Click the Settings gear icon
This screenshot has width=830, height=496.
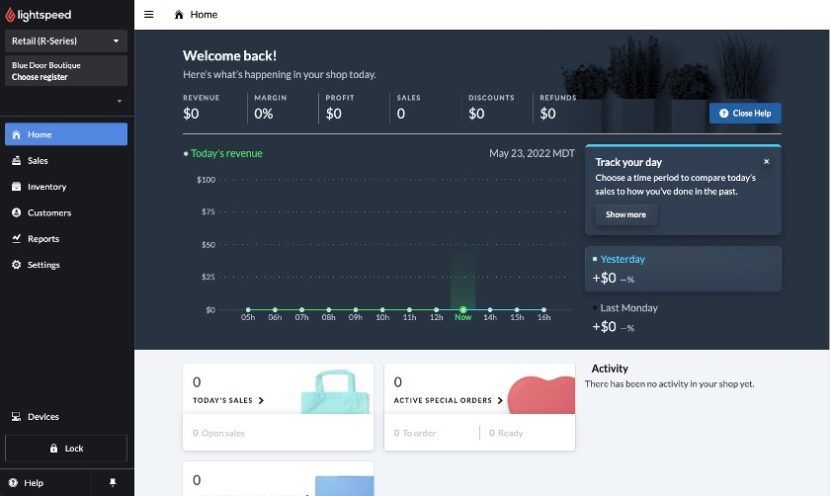pyautogui.click(x=16, y=264)
